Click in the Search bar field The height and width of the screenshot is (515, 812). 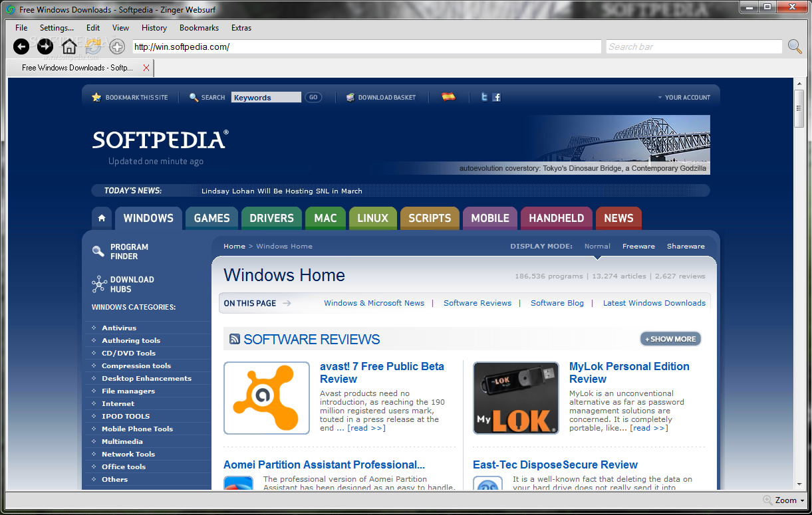click(x=694, y=47)
